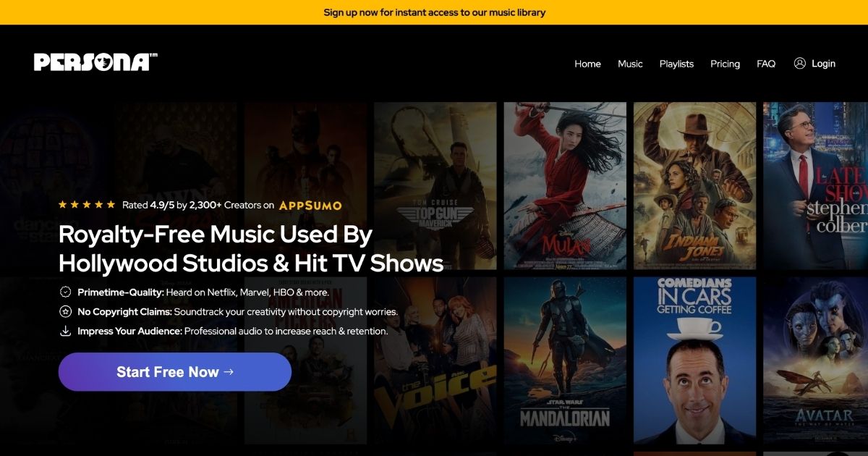The image size is (868, 456).
Task: Click The Voice show poster
Action: click(435, 360)
